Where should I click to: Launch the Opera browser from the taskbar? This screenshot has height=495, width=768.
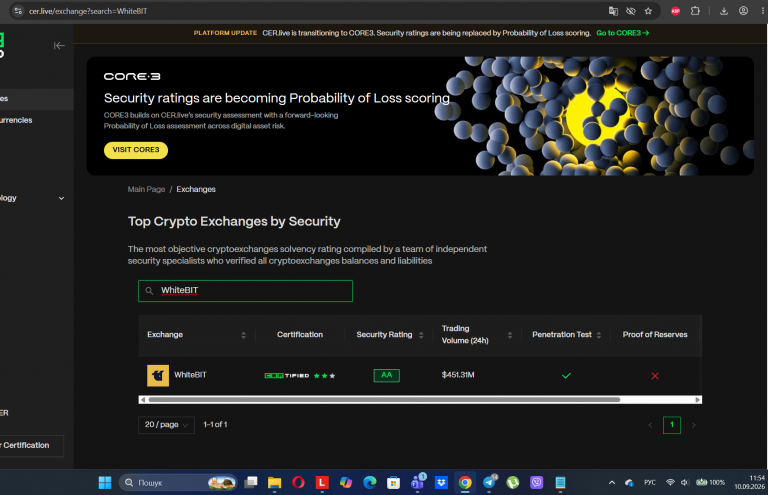(298, 483)
